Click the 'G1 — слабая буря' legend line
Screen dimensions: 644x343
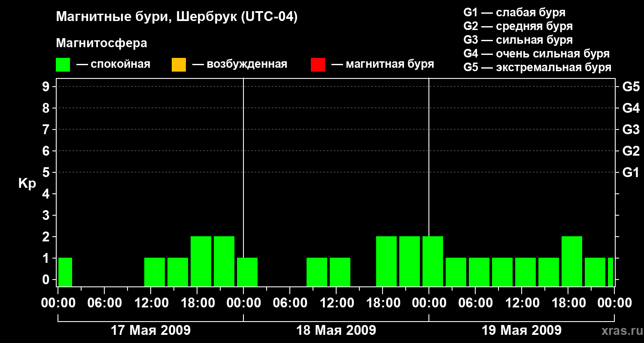tap(514, 12)
